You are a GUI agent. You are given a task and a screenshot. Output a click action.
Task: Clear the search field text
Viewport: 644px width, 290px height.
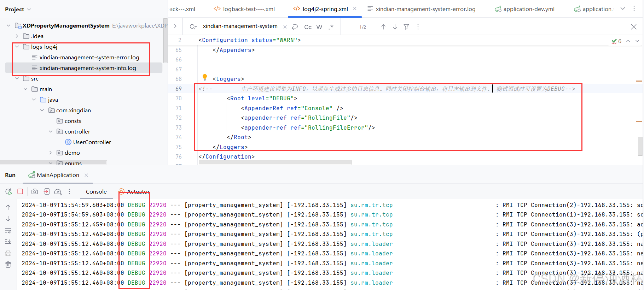pos(285,27)
